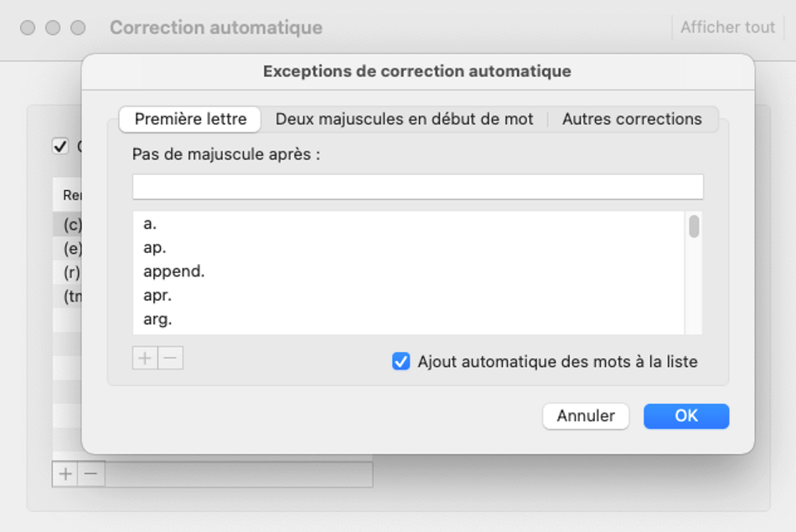Select the "apr." exception entry

(x=409, y=295)
